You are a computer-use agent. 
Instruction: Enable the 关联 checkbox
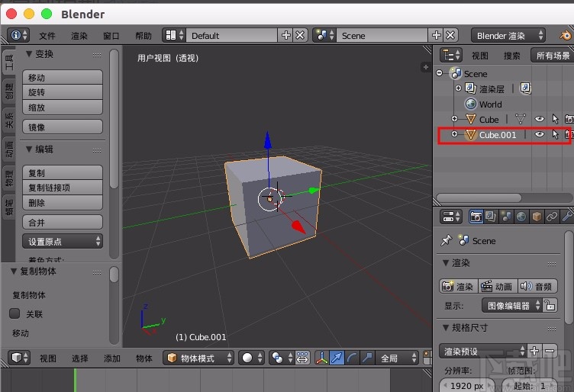[x=15, y=313]
